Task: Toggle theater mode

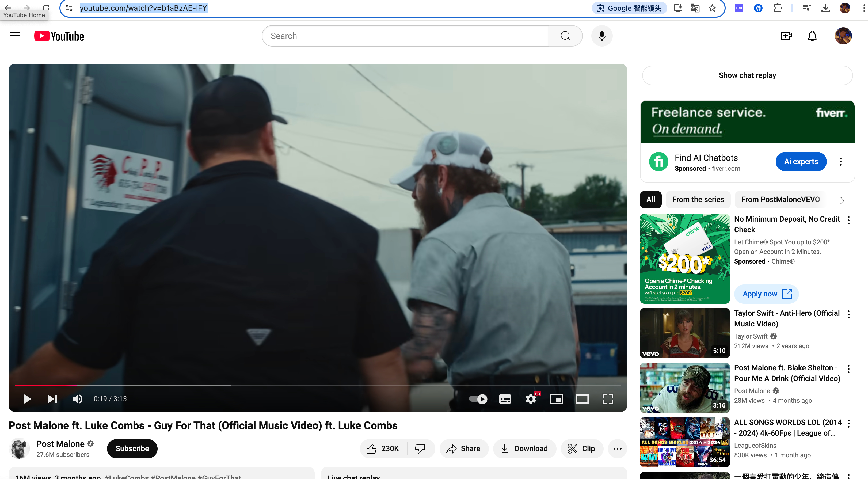Action: pyautogui.click(x=582, y=399)
